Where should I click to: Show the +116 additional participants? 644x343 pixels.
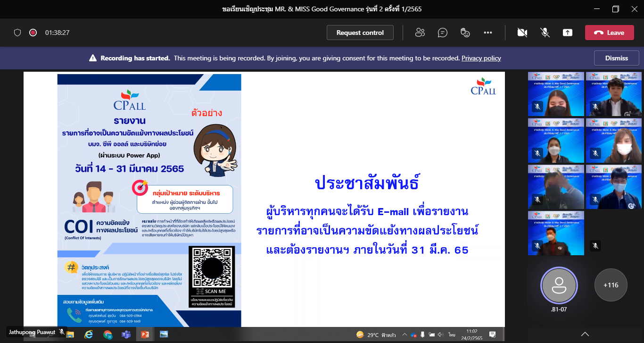tap(611, 285)
